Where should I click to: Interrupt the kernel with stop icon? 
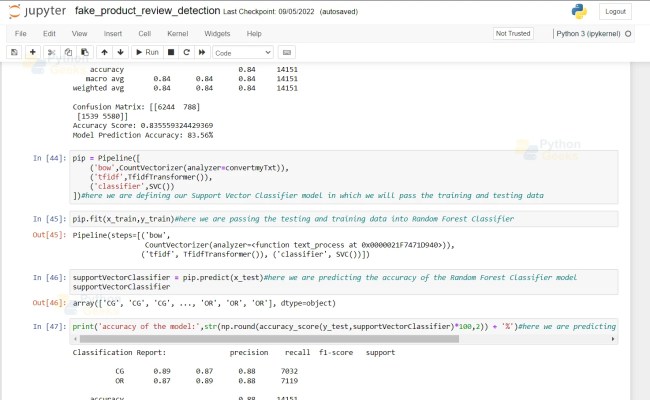tap(171, 52)
